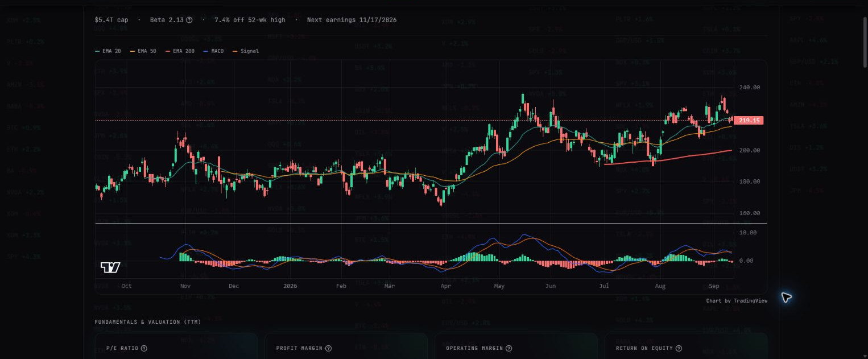The width and height of the screenshot is (868, 359).
Task: Toggle the Signal legend entry
Action: 245,51
